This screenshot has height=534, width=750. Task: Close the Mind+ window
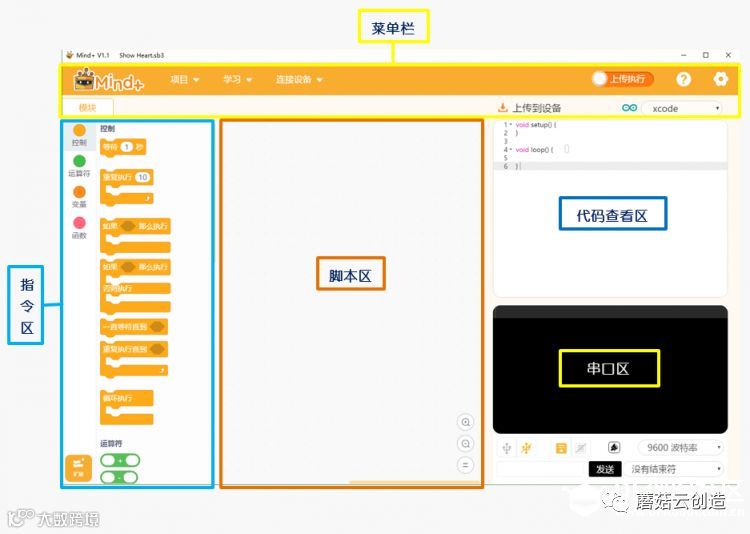coord(728,55)
